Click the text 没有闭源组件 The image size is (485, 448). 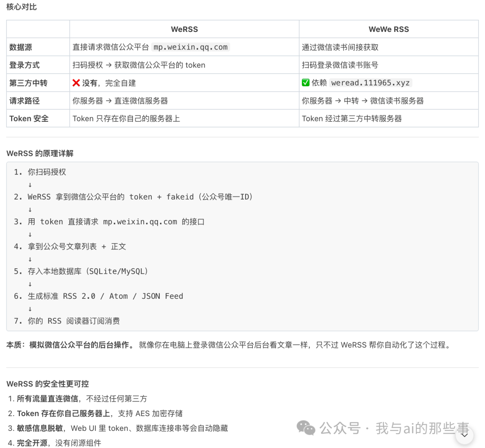coord(78,443)
